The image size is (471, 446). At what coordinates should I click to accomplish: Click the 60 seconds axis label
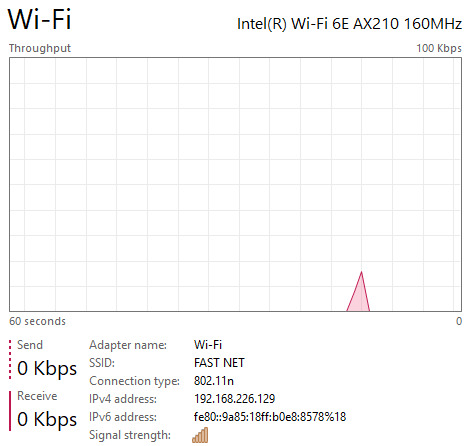(37, 321)
